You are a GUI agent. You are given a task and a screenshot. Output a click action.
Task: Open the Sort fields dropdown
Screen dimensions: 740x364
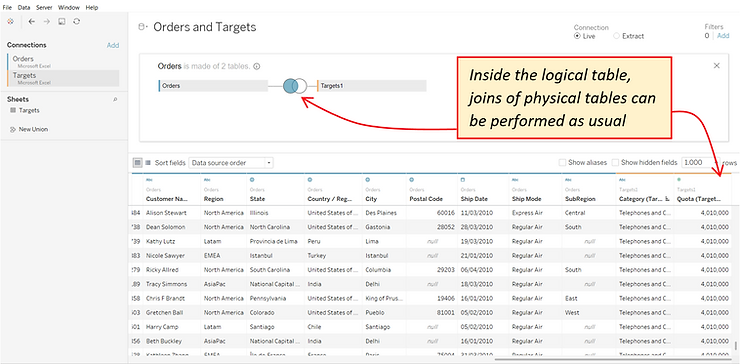coord(231,163)
